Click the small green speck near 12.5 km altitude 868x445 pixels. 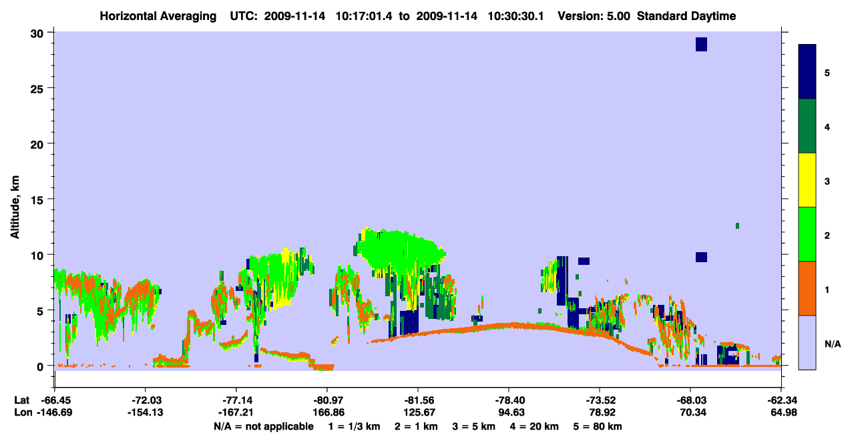point(737,226)
